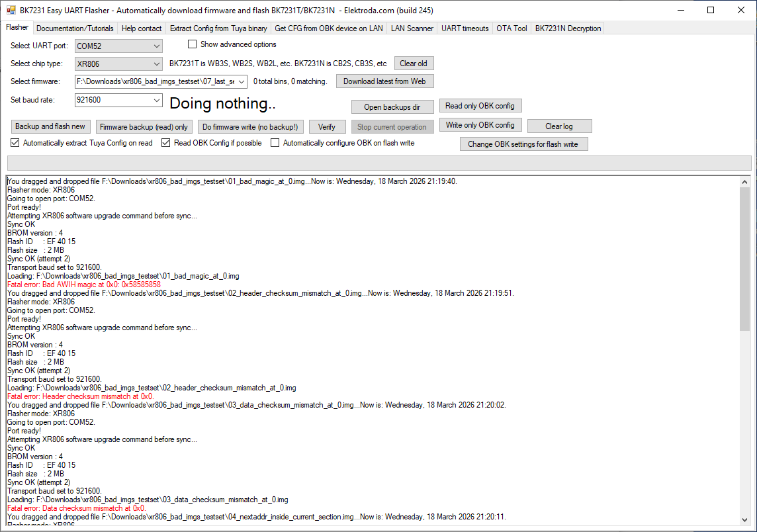Click log line 'Loading: ...03_data_checksum_mismatch_at_0.img'

(148, 499)
